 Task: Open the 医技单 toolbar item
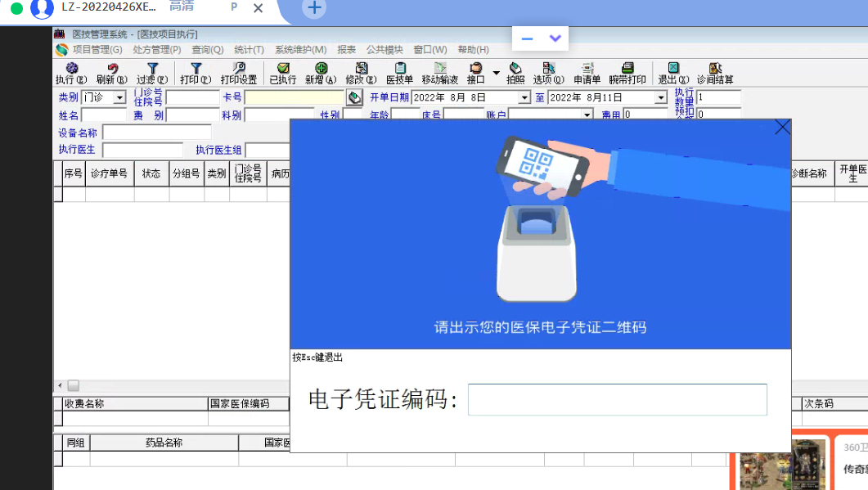(400, 74)
